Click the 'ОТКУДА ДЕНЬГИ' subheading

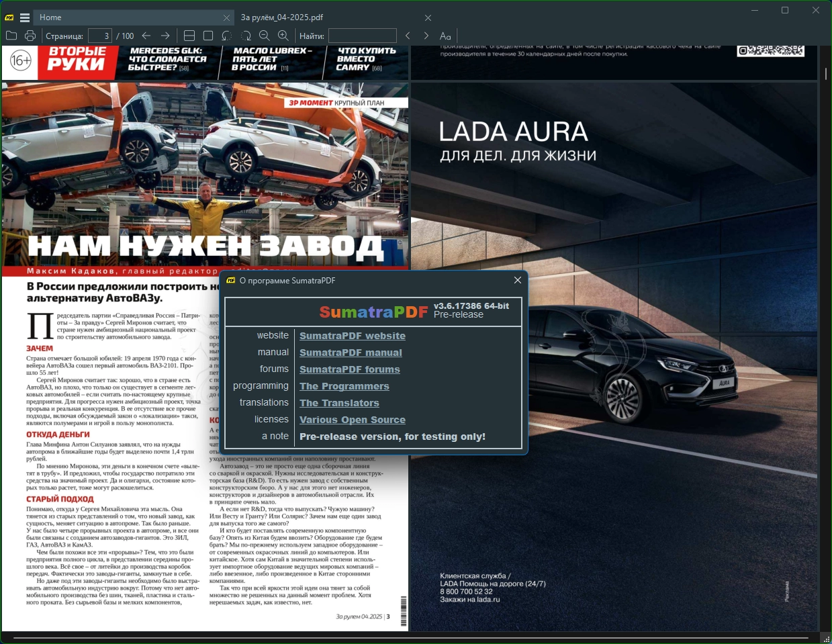(58, 434)
